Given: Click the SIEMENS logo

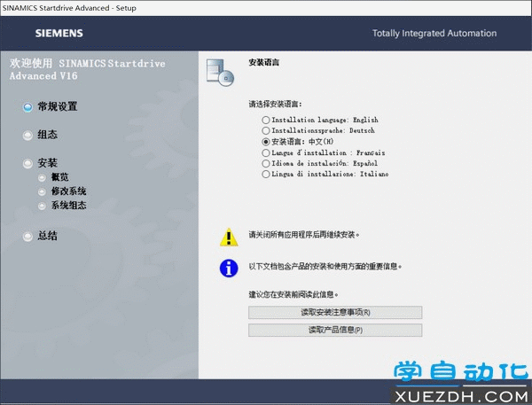Looking at the screenshot, I should coord(59,34).
